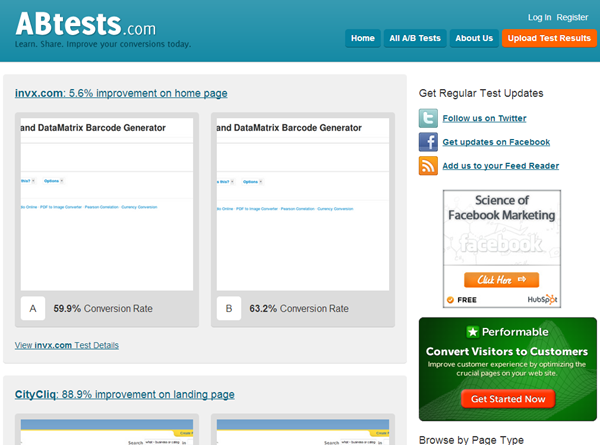This screenshot has width=600, height=445.
Task: Click the 63.2% Conversion Rate text
Action: coord(299,308)
